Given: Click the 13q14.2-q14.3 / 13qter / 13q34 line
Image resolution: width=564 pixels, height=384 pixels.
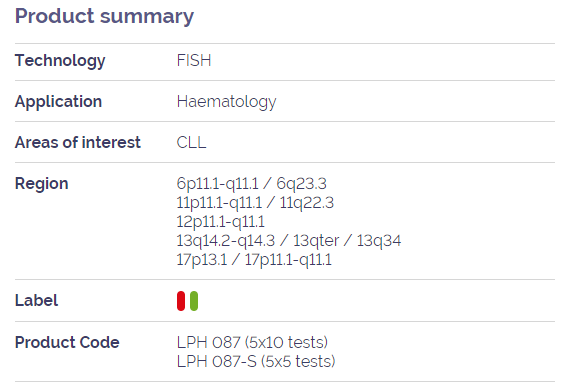Looking at the screenshot, I should pos(289,241).
